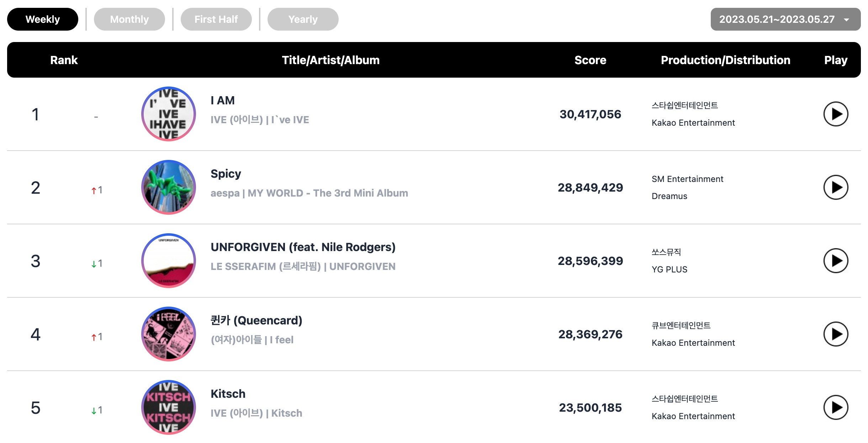Screen dimensions: 868x443
Task: Open the week date range dropdown
Action: [785, 19]
